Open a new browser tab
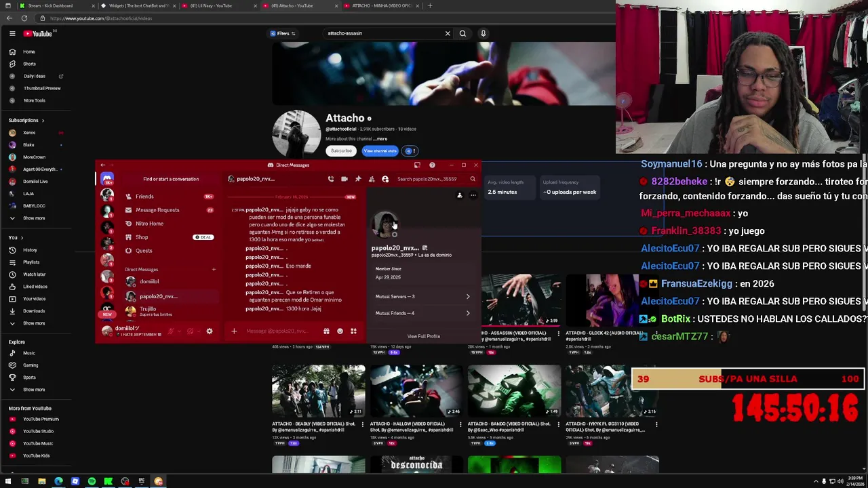Image resolution: width=868 pixels, height=488 pixels. 429,5
